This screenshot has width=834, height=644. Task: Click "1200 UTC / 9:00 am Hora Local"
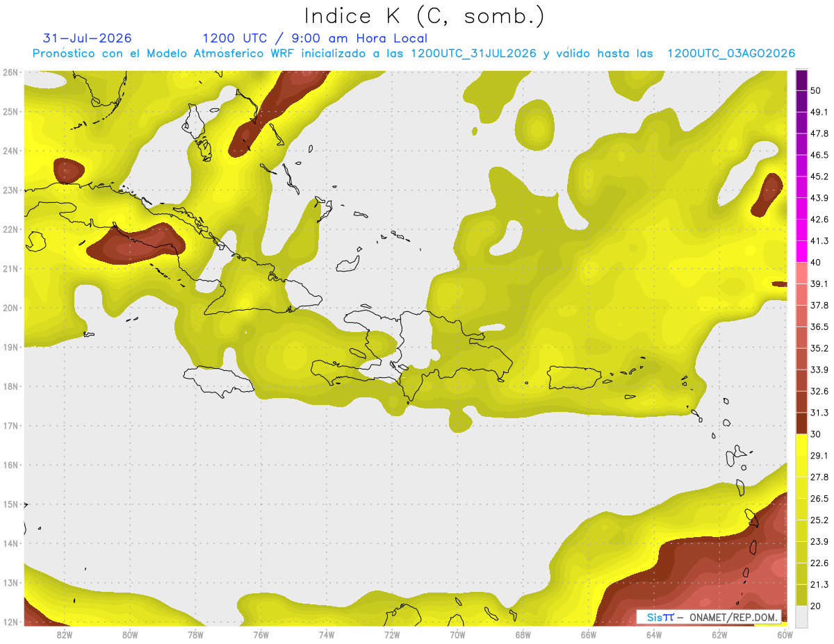(x=315, y=38)
